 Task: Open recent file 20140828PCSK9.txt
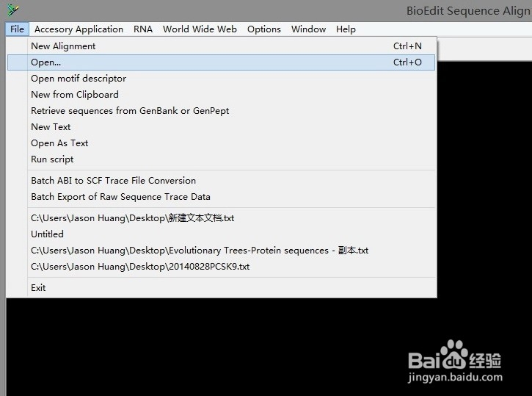click(221, 267)
